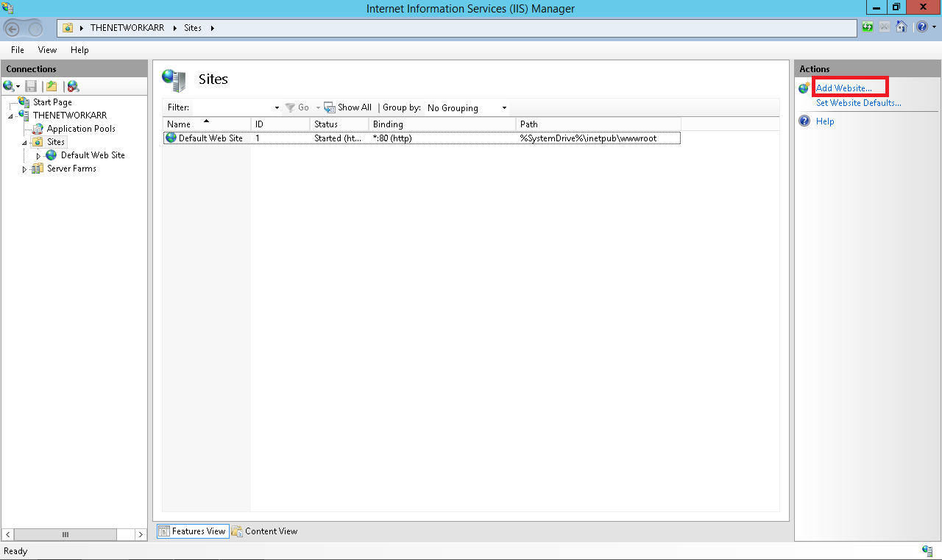
Task: Sort by the Binding column header
Action: click(x=442, y=124)
